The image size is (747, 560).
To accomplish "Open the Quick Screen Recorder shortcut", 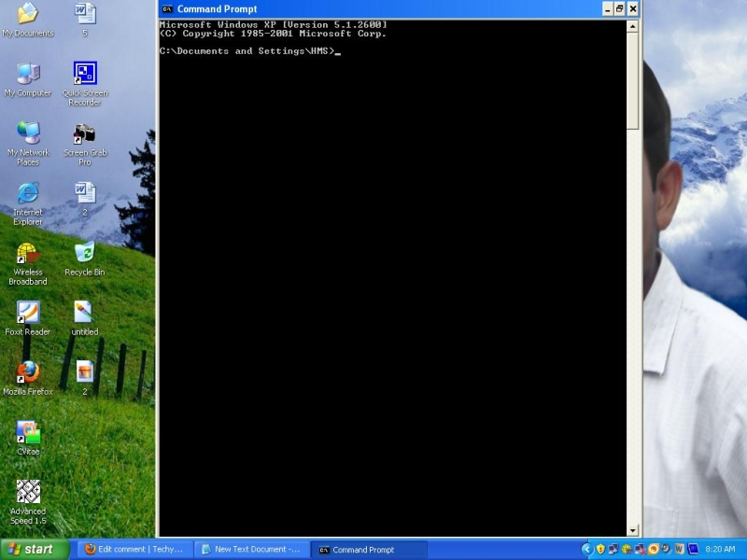I will pyautogui.click(x=85, y=74).
